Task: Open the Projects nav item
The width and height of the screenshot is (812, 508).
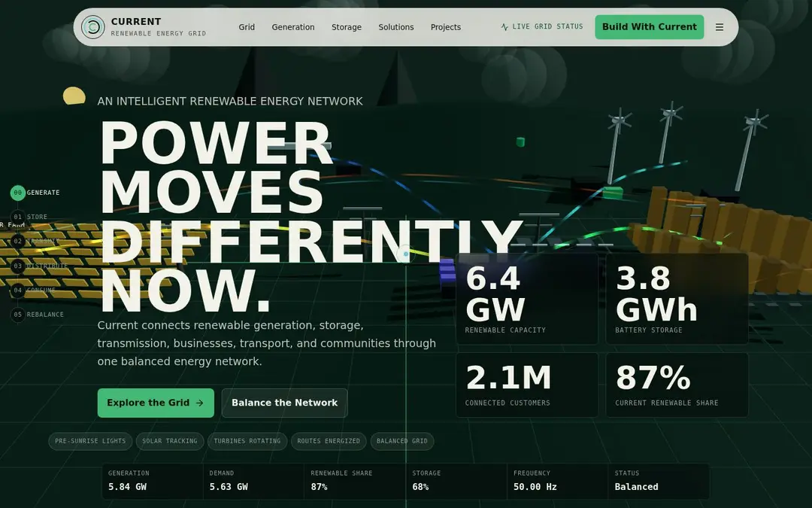Action: 446,27
